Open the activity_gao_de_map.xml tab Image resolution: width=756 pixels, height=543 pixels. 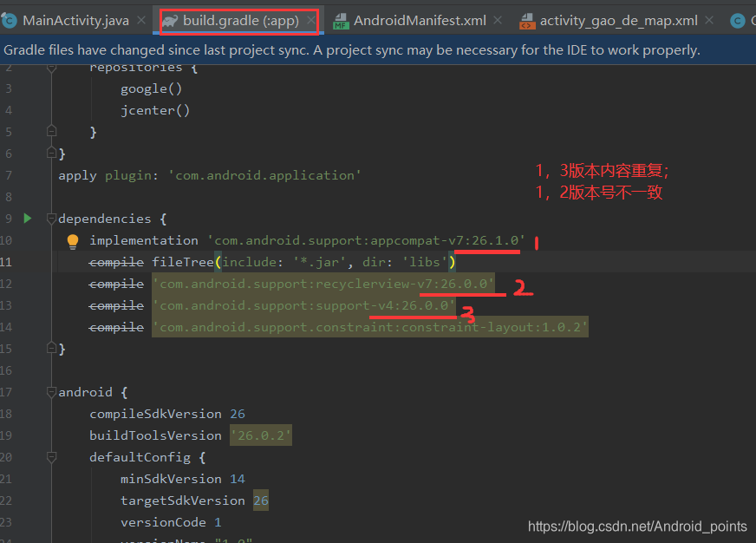point(618,21)
